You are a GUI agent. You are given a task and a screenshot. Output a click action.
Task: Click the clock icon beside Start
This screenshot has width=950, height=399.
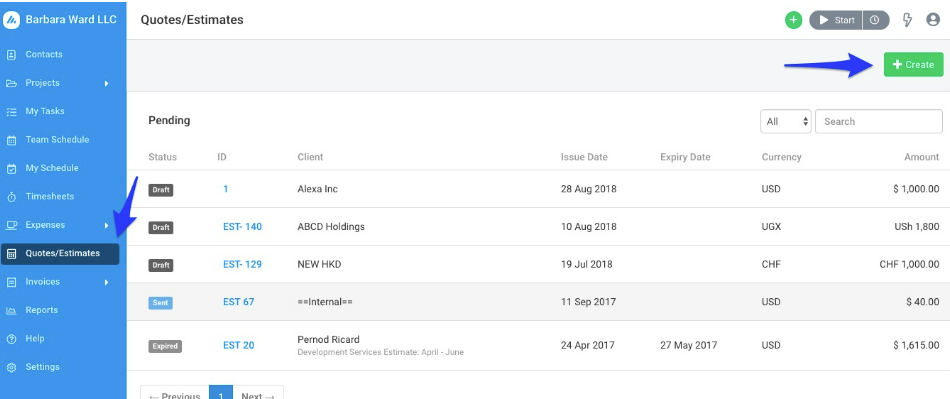click(x=875, y=20)
